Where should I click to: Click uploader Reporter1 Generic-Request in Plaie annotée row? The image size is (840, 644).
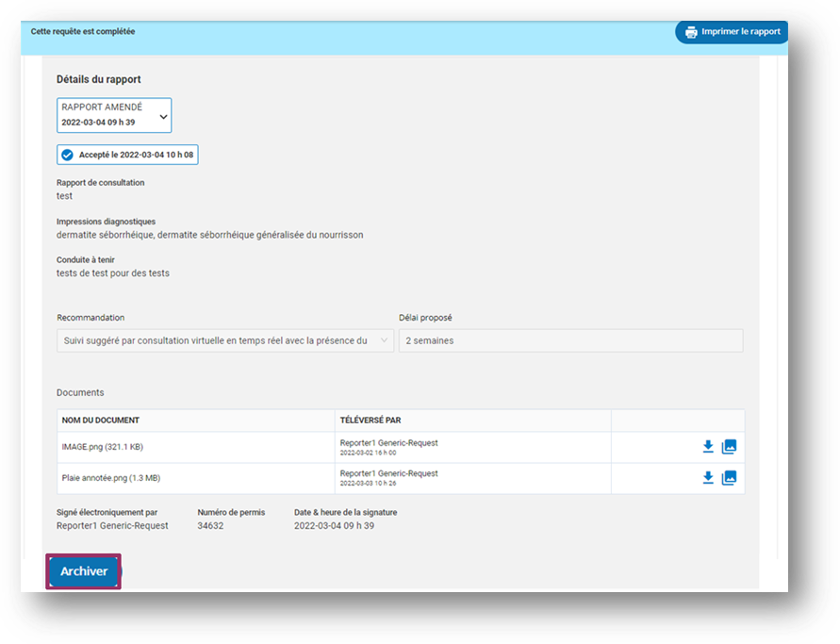pyautogui.click(x=389, y=473)
